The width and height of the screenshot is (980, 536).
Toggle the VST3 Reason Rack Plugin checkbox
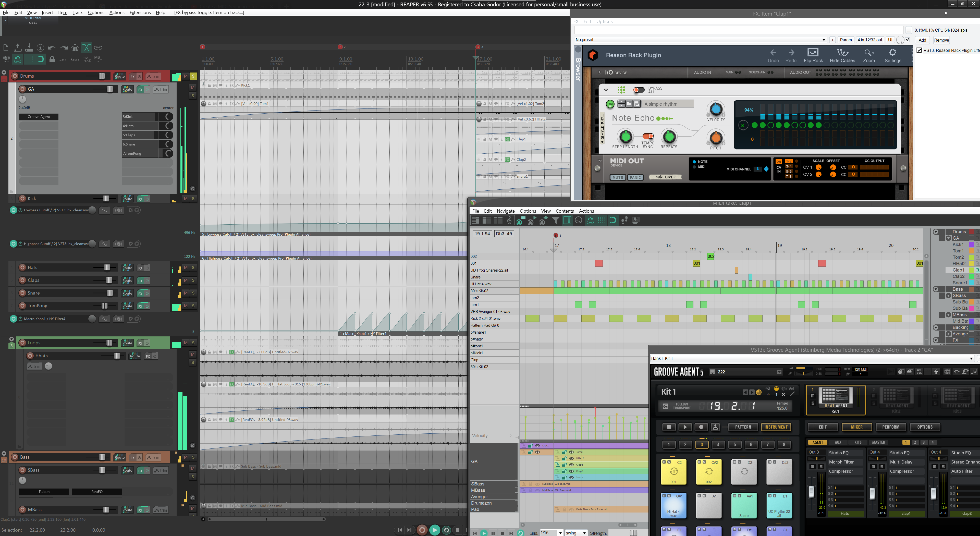(x=919, y=50)
